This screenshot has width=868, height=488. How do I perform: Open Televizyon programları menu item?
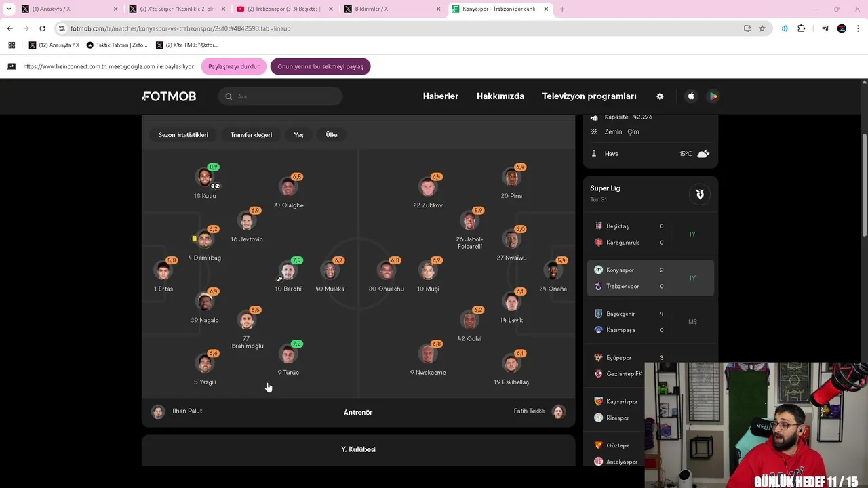click(589, 96)
